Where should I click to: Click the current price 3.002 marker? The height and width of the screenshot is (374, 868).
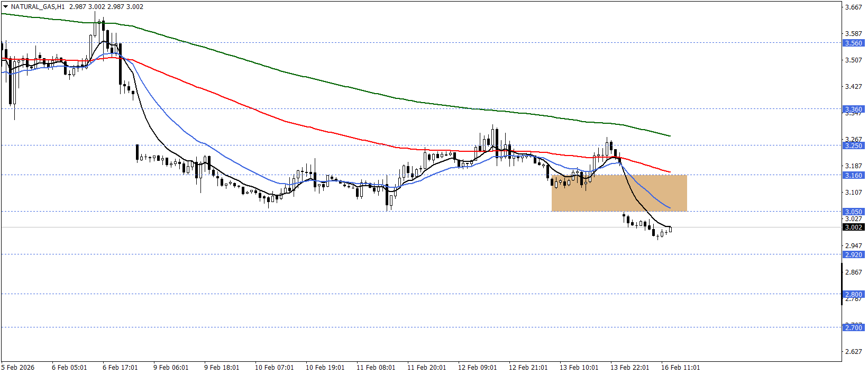click(x=853, y=227)
